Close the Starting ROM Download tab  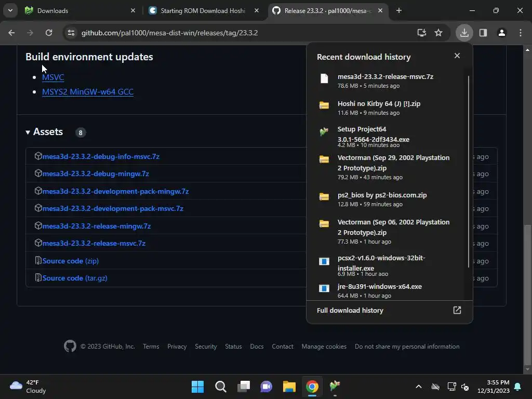tap(257, 10)
